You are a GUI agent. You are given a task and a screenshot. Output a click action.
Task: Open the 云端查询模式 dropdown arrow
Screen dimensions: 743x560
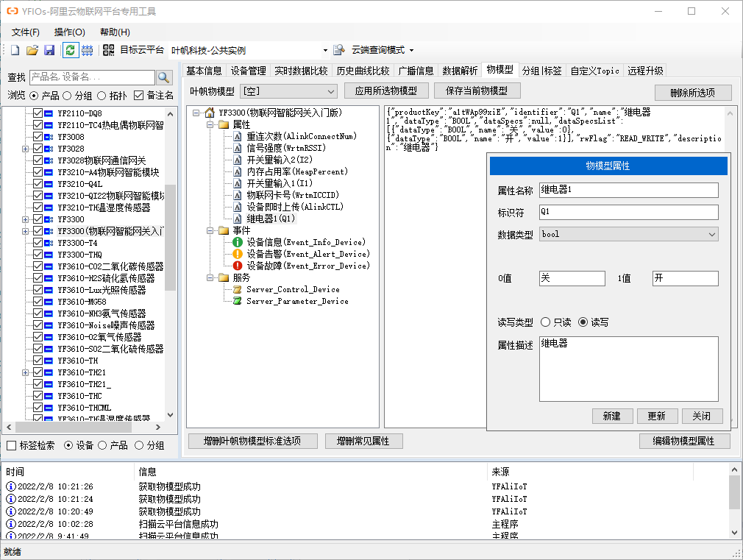pyautogui.click(x=411, y=50)
